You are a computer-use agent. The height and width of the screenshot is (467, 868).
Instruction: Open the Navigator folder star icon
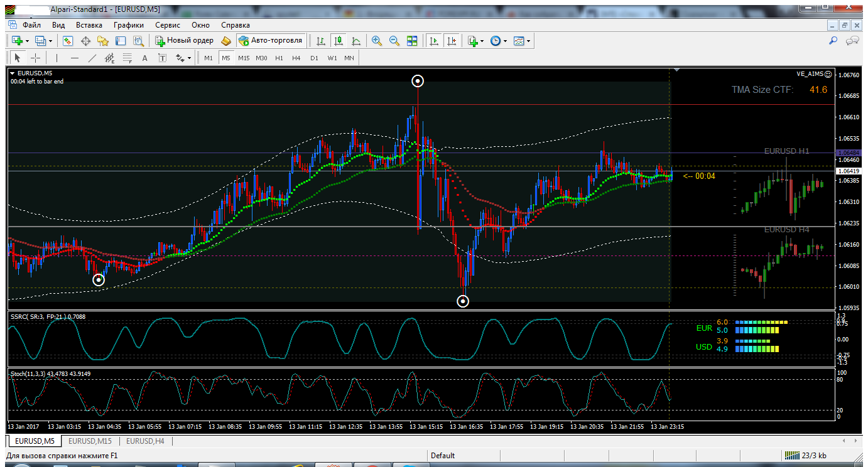point(103,41)
